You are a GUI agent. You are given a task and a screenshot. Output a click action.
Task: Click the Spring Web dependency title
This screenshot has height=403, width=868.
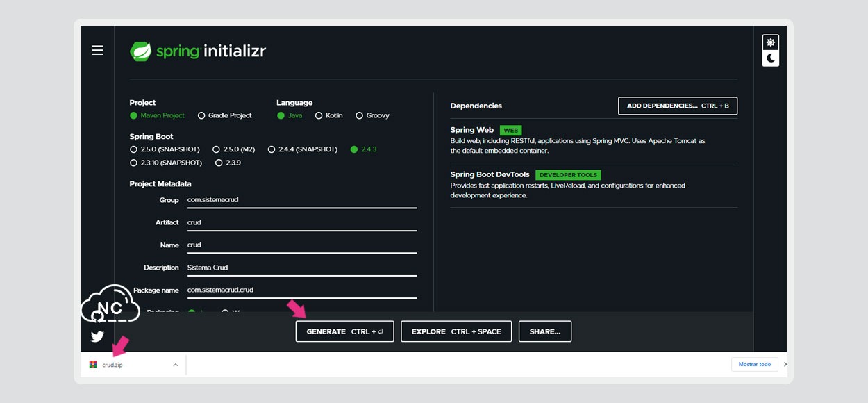coord(472,130)
